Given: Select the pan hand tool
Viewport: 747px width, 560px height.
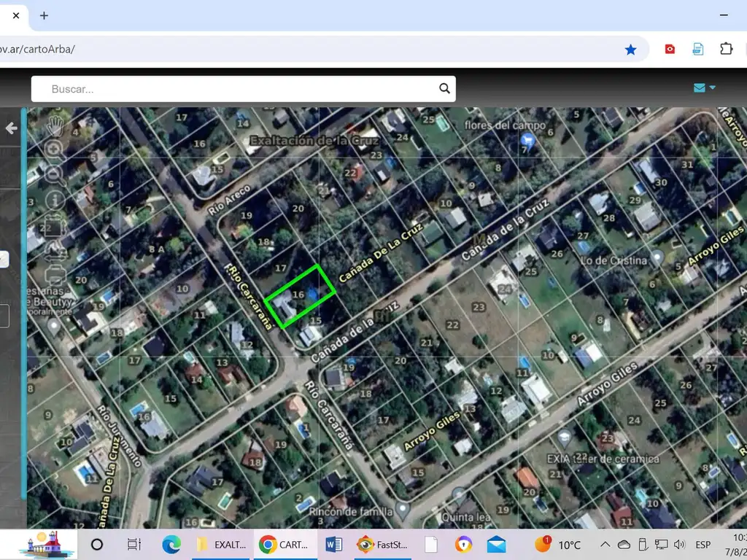Looking at the screenshot, I should click(55, 125).
